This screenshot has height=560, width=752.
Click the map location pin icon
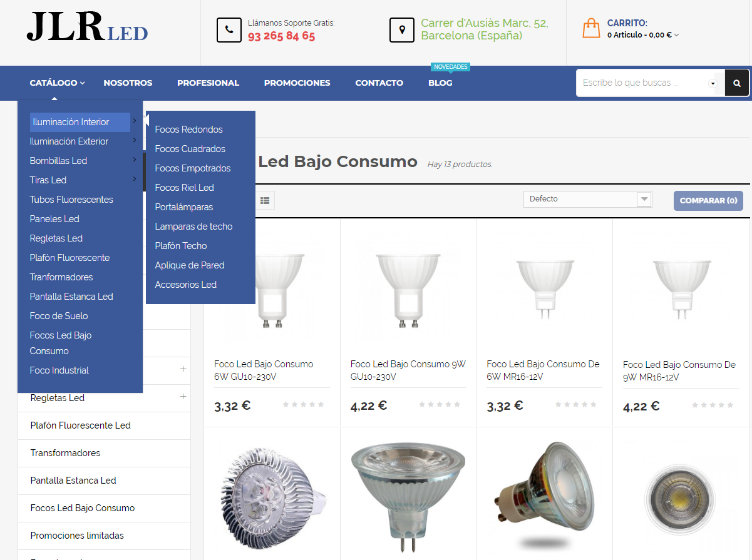(402, 30)
